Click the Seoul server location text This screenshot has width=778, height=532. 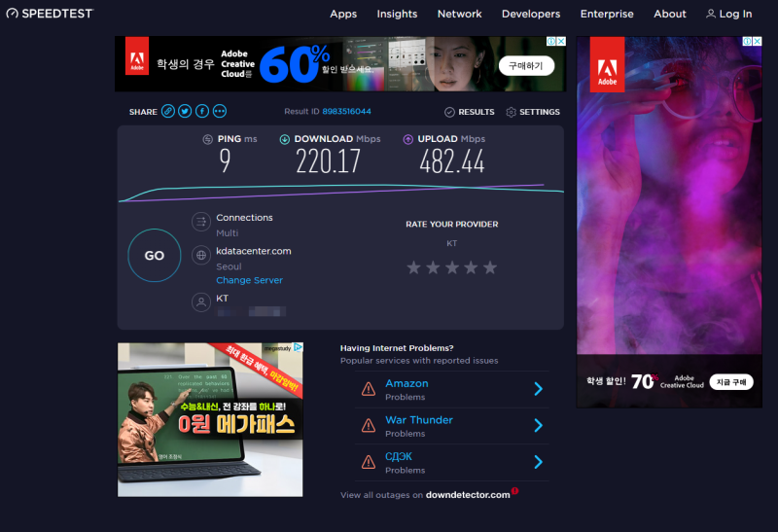229,266
